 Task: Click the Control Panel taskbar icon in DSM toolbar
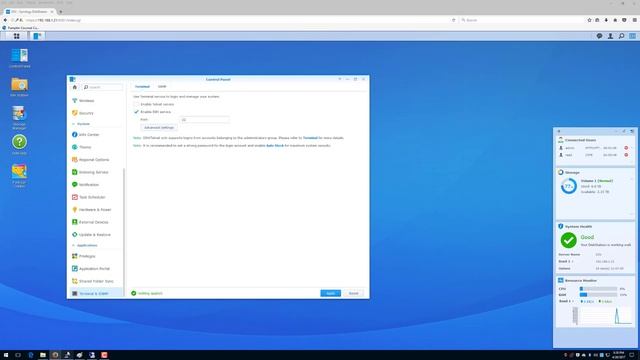click(37, 36)
